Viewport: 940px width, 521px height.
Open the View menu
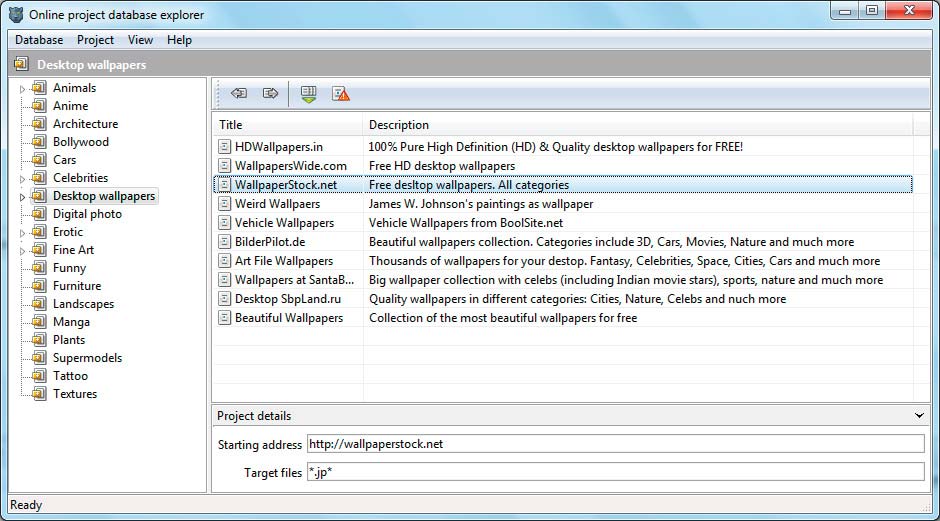pyautogui.click(x=140, y=40)
